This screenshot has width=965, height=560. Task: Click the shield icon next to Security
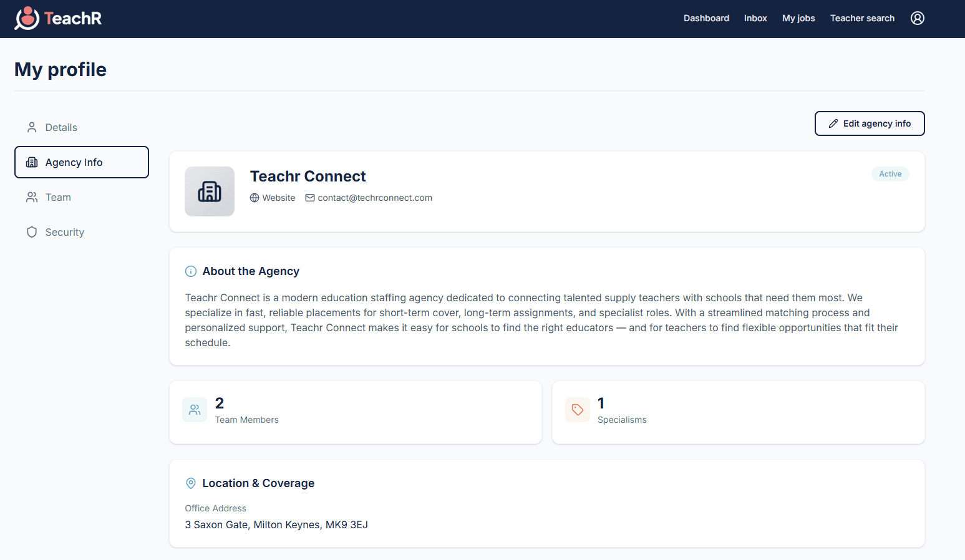(x=32, y=232)
